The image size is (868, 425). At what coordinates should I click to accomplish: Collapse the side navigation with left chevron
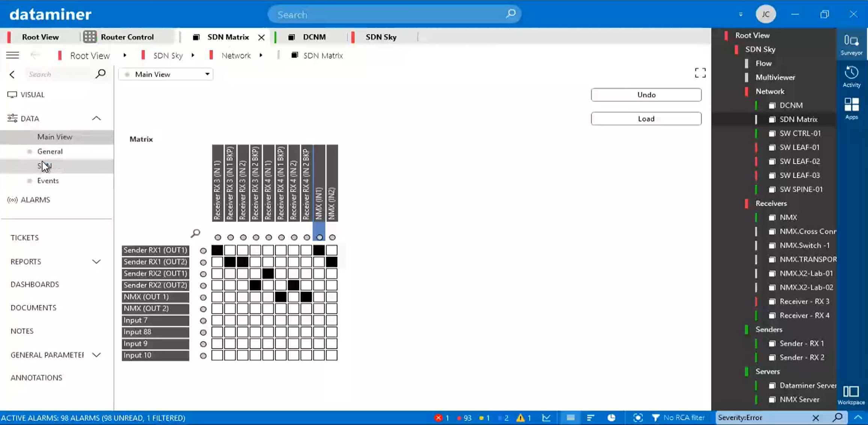12,74
